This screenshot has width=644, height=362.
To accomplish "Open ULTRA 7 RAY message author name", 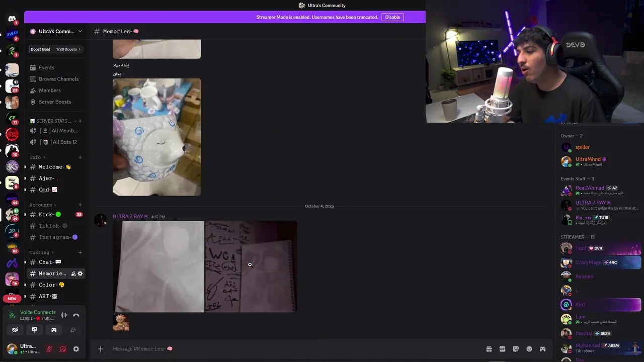I will point(128,217).
